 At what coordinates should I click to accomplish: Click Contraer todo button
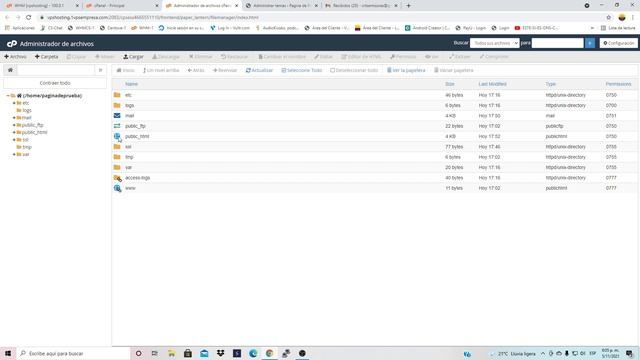(x=55, y=83)
